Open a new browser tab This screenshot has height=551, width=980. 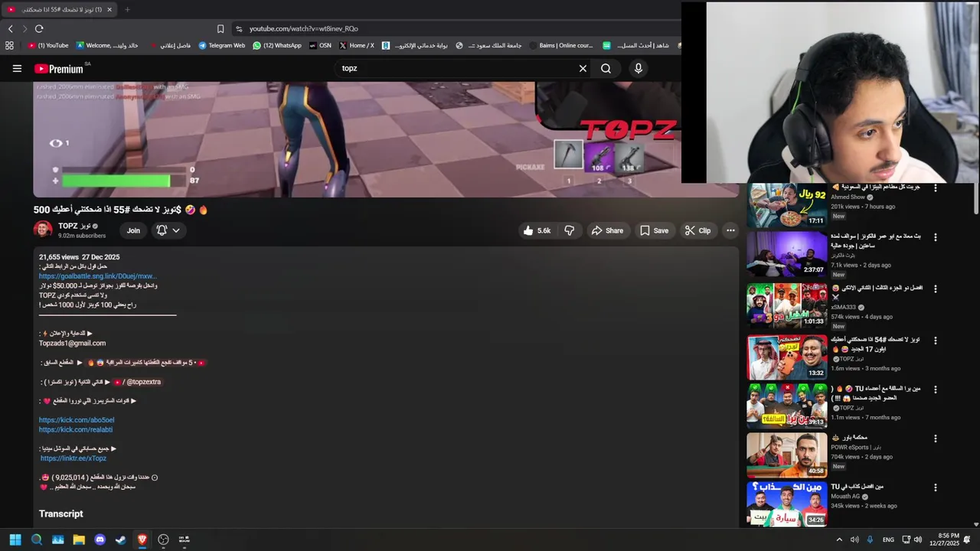[x=127, y=9]
